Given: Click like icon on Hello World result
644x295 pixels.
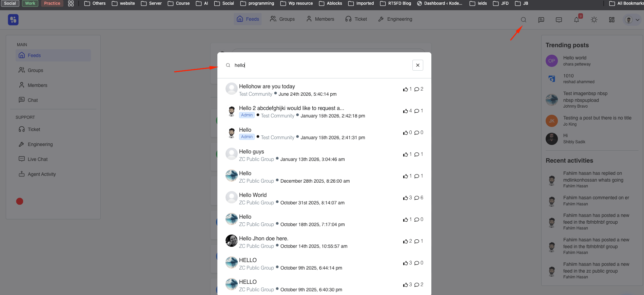Looking at the screenshot, I should tap(405, 198).
